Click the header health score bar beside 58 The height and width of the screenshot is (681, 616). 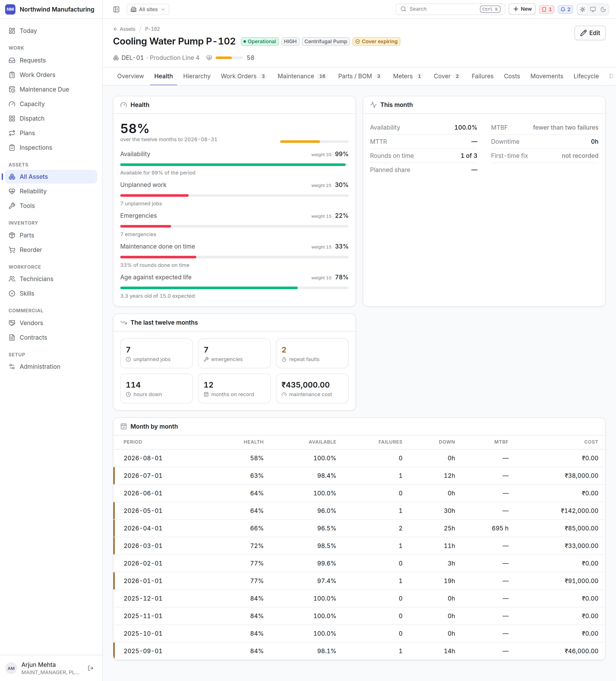[x=229, y=58]
